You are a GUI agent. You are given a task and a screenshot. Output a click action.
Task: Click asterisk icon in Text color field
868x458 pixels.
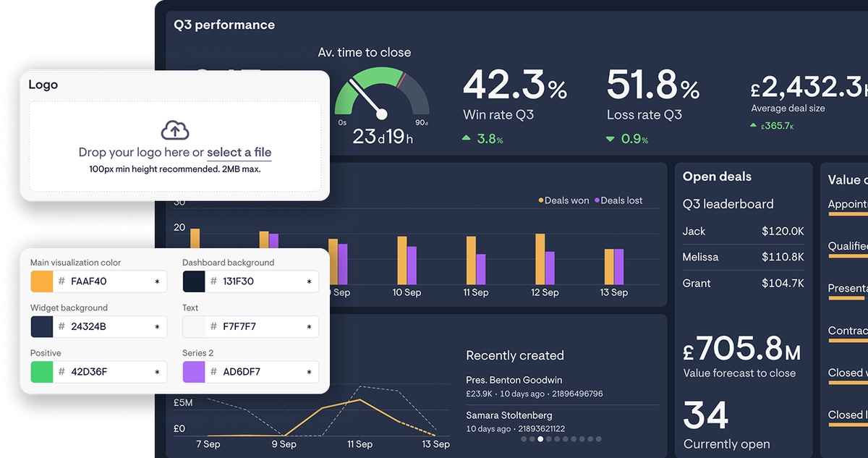tap(310, 327)
